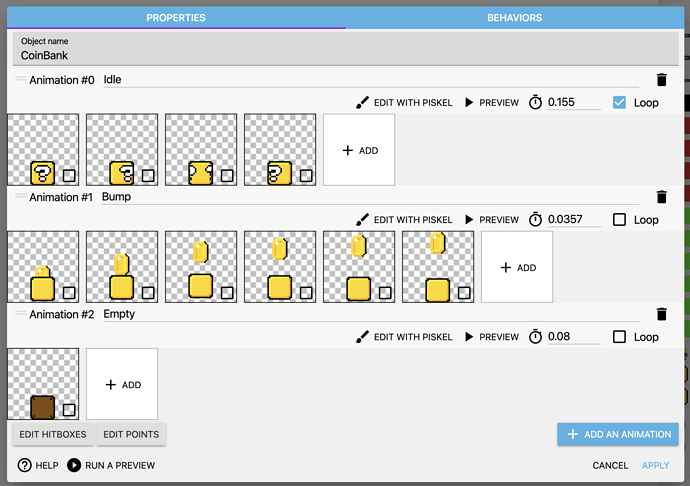Screen dimensions: 690x486
Task: Click the stopwatch icon for Bump animation
Action: (x=535, y=219)
